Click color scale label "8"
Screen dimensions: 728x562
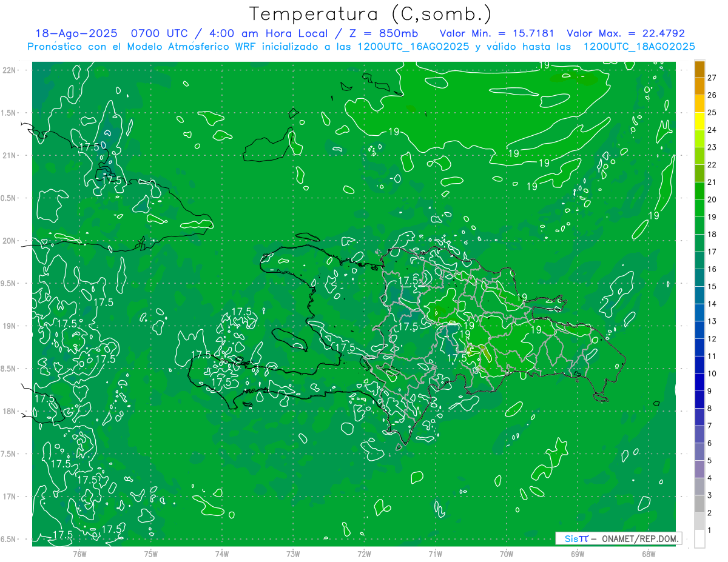click(710, 409)
